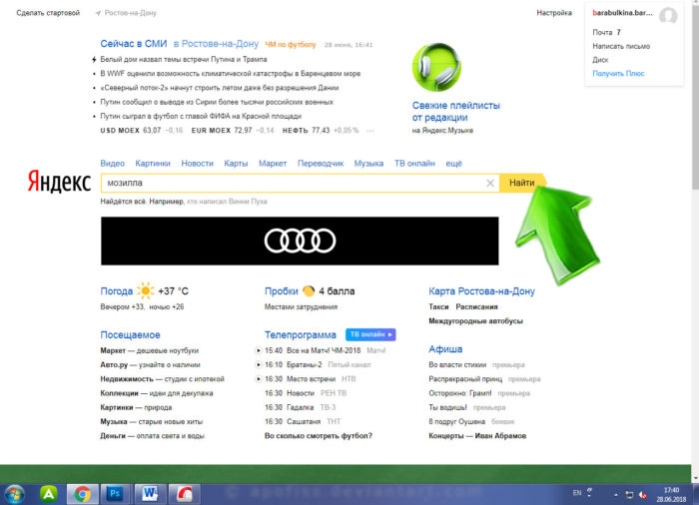Open Междугородные автобусы link
The height and width of the screenshot is (505, 699).
point(475,321)
